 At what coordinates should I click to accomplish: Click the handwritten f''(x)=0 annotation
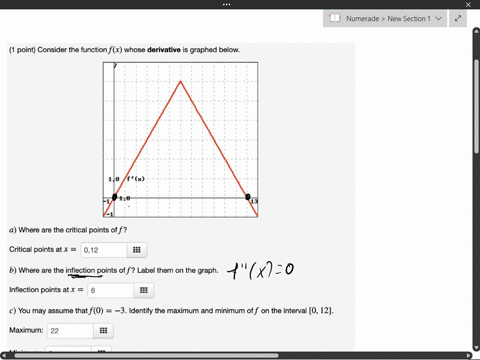click(261, 270)
